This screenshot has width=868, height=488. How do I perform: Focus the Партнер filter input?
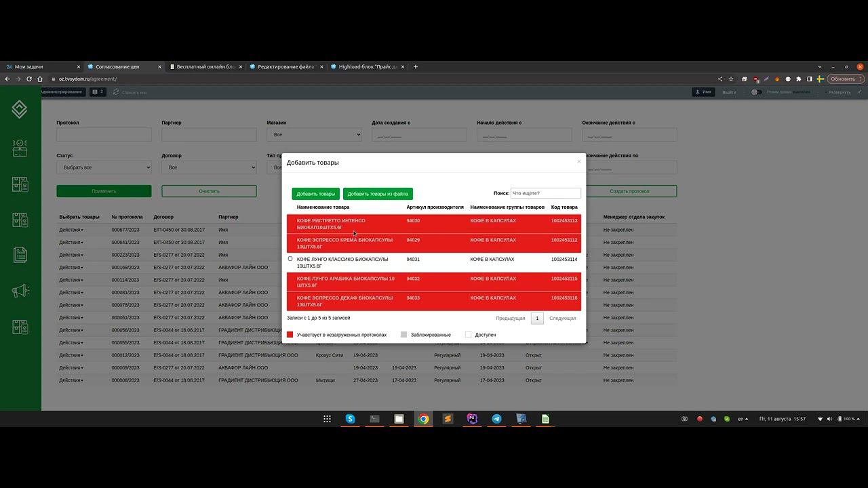(209, 135)
